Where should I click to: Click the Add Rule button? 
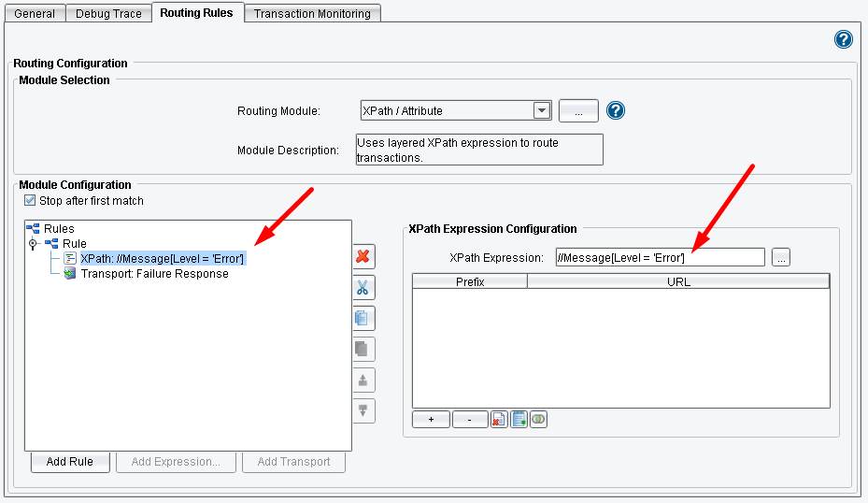(69, 462)
